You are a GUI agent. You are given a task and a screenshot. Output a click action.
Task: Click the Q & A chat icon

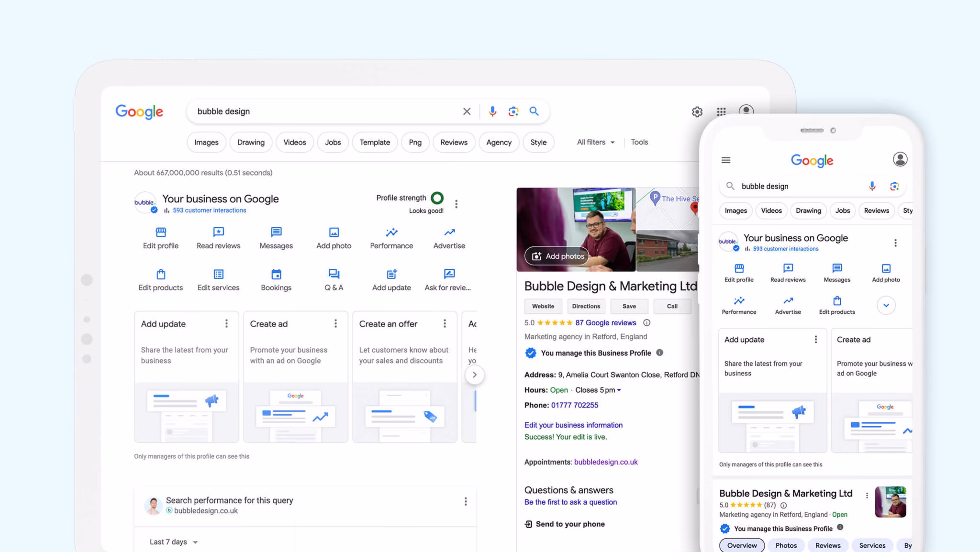(334, 274)
